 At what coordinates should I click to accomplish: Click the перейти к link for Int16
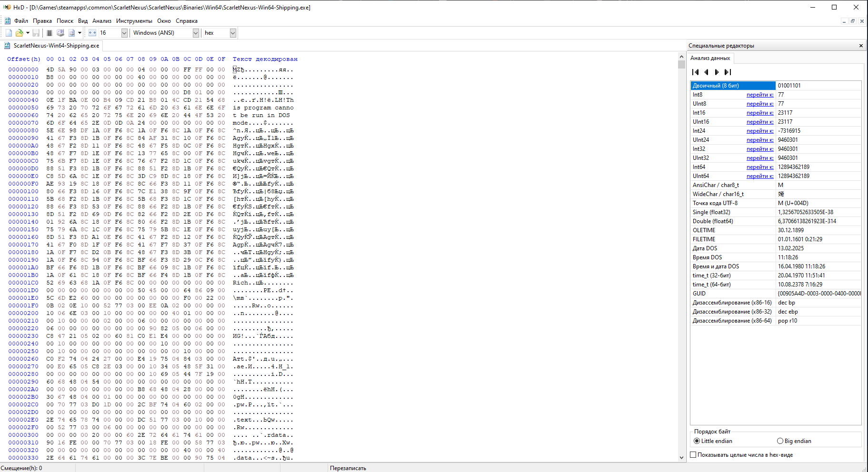pos(760,113)
